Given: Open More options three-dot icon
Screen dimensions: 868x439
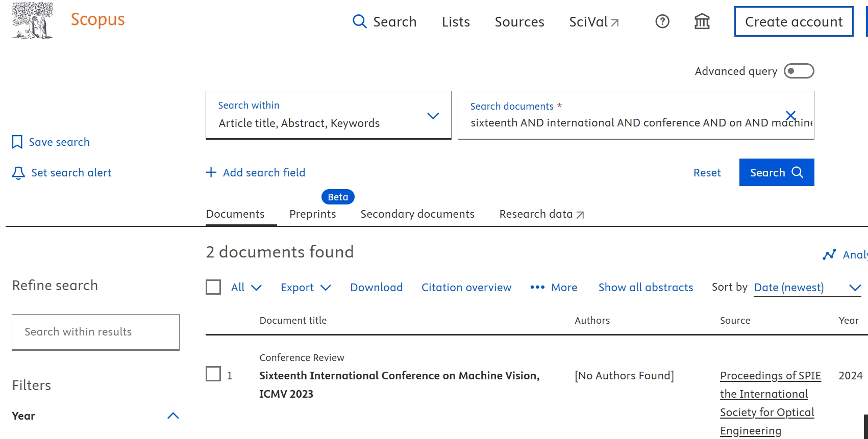Looking at the screenshot, I should click(537, 288).
